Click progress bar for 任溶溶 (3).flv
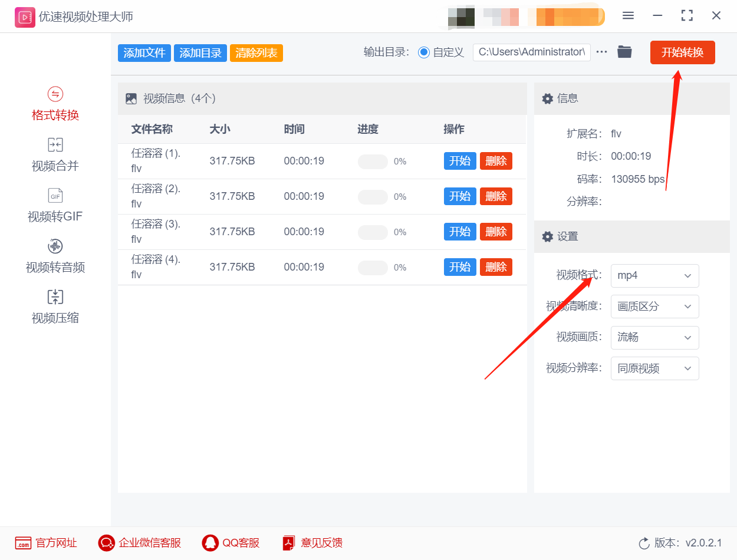 pos(373,232)
